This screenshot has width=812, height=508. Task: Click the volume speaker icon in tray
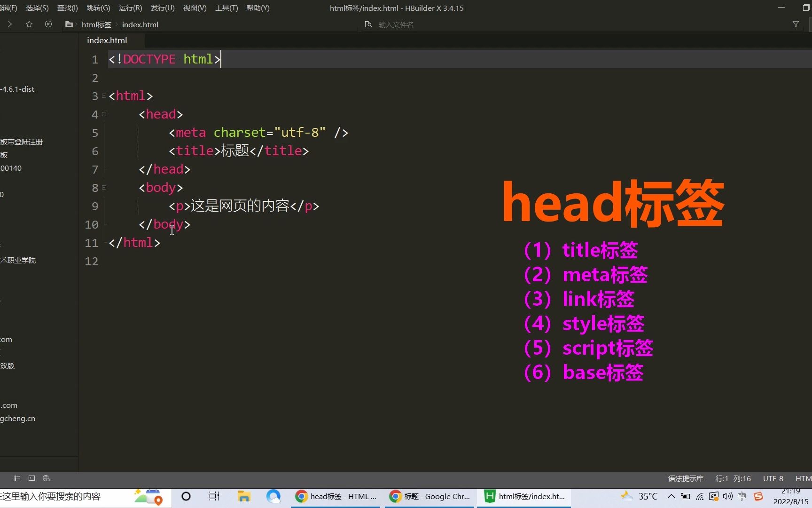point(728,497)
